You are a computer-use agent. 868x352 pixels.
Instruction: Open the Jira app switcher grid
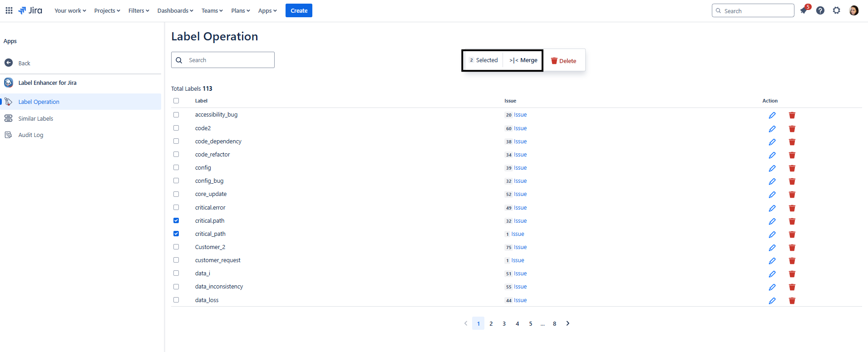(9, 10)
